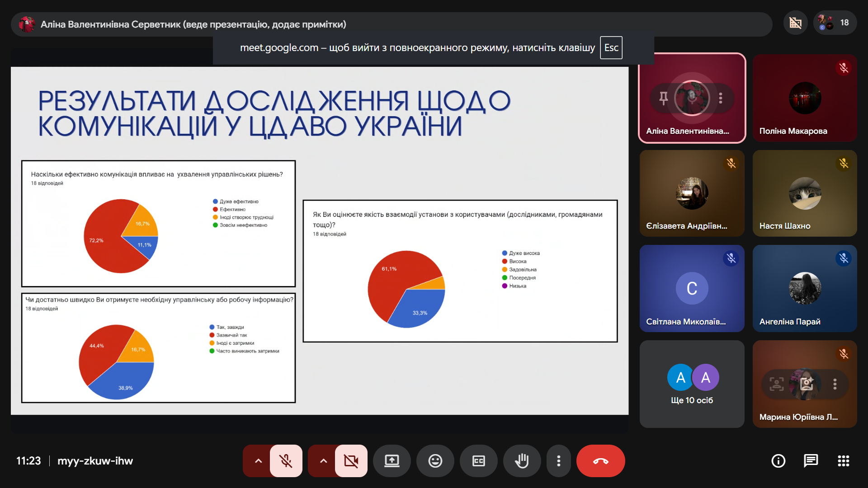Click the framing icon on Марина's tile
The height and width of the screenshot is (488, 868).
[x=777, y=384]
